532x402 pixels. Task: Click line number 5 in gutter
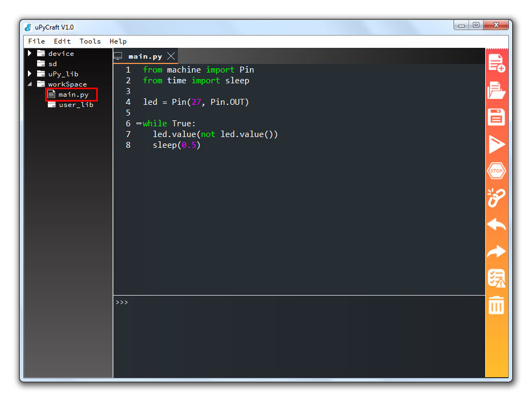128,113
